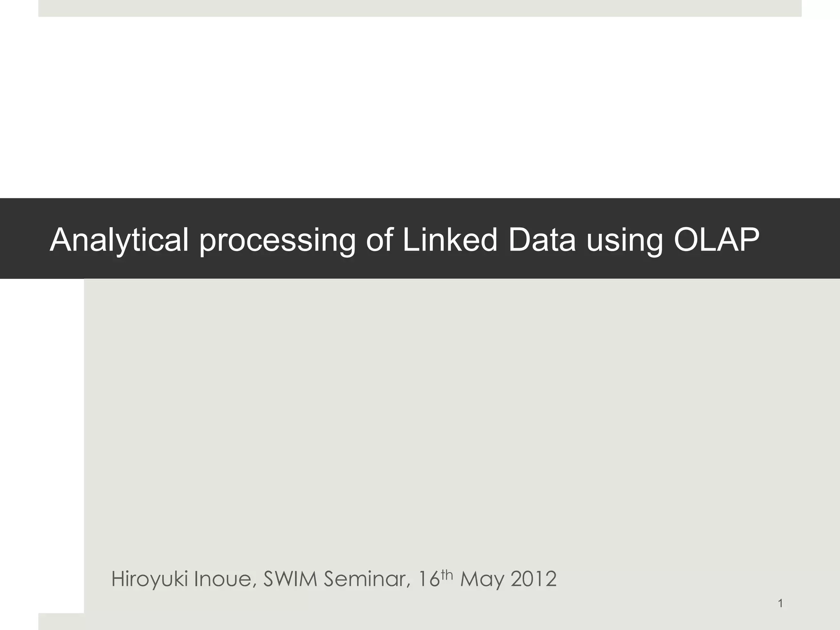Click "OLAP" at the title's end

[x=716, y=240]
